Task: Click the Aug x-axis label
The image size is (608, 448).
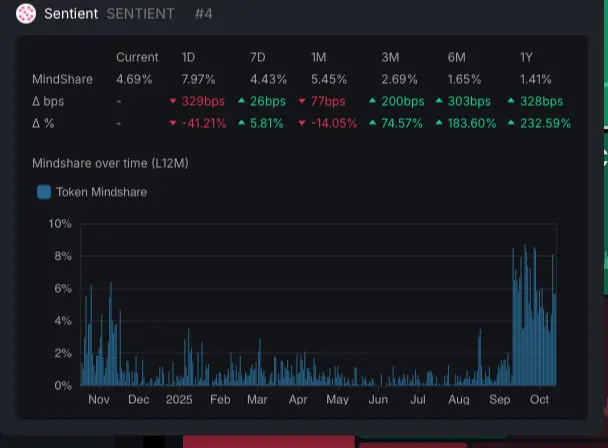Action: coord(459,400)
